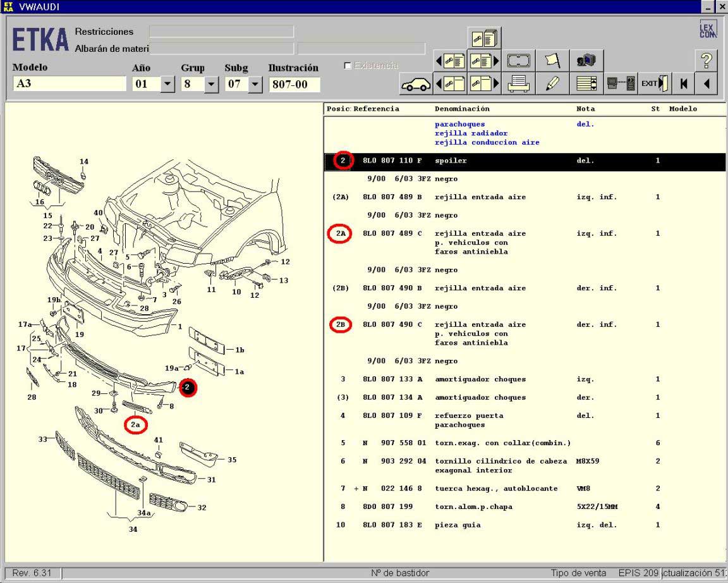The width and height of the screenshot is (728, 583).
Task: Click Rev. 6.31 in the status bar
Action: [32, 573]
